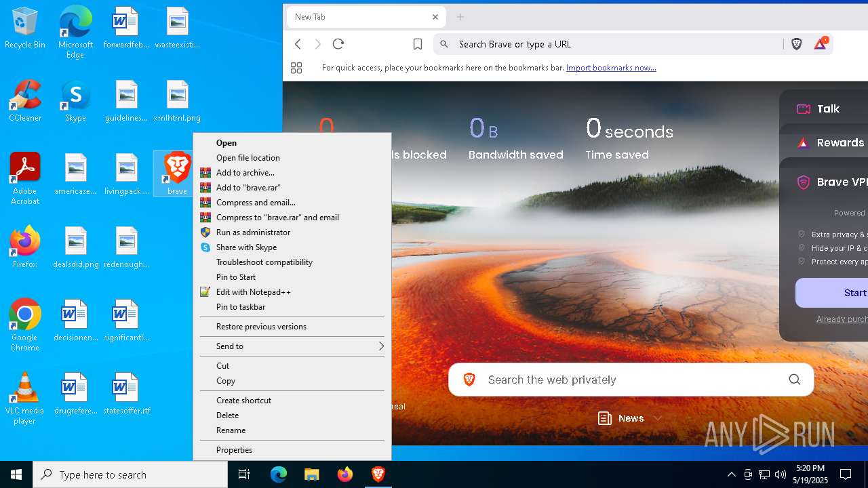
Task: Click the Search the web privately box
Action: [631, 380]
